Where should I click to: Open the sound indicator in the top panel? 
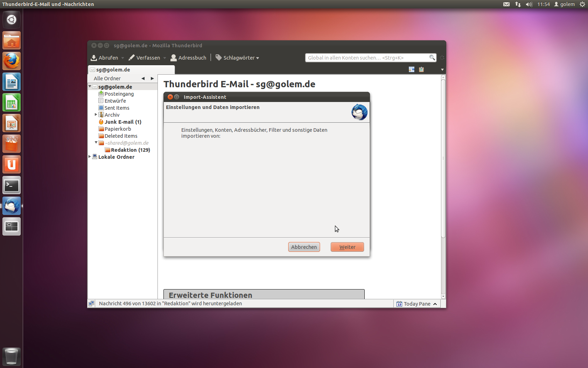point(528,4)
